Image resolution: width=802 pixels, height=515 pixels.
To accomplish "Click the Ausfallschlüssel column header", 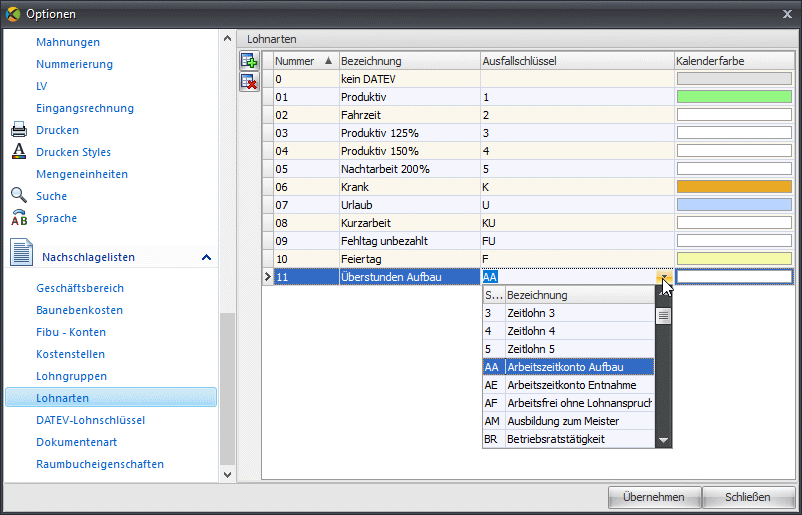I will pyautogui.click(x=577, y=61).
